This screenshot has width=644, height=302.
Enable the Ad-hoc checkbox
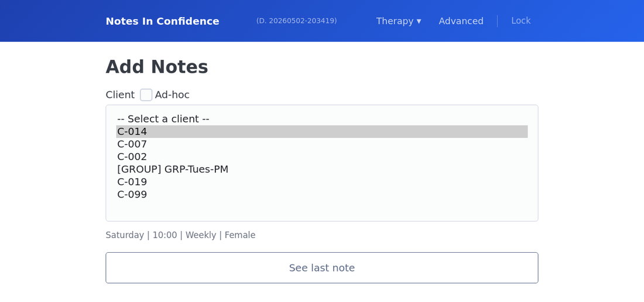(x=146, y=95)
